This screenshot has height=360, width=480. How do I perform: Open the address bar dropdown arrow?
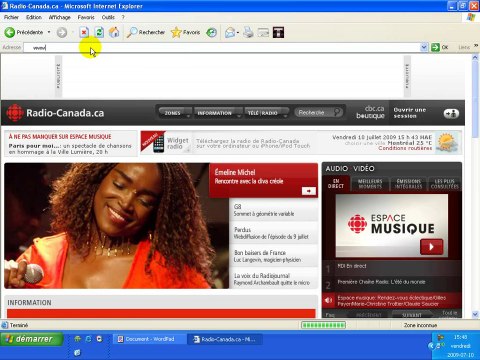[424, 47]
